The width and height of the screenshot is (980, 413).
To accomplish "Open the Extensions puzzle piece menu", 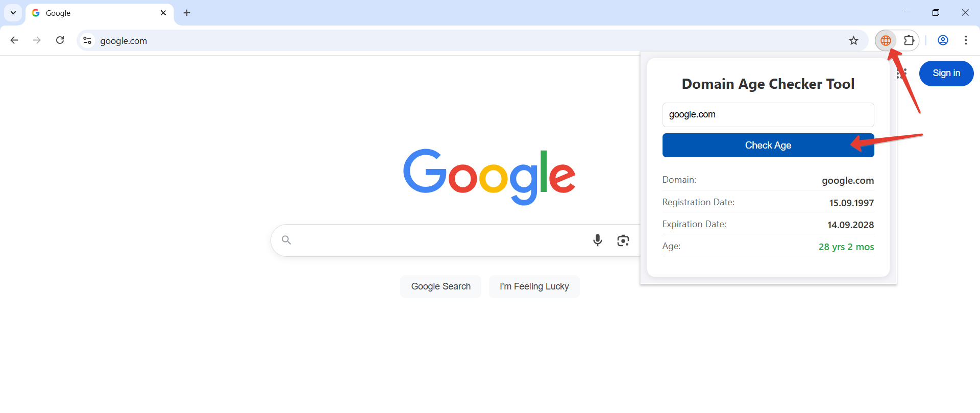I will pyautogui.click(x=909, y=40).
